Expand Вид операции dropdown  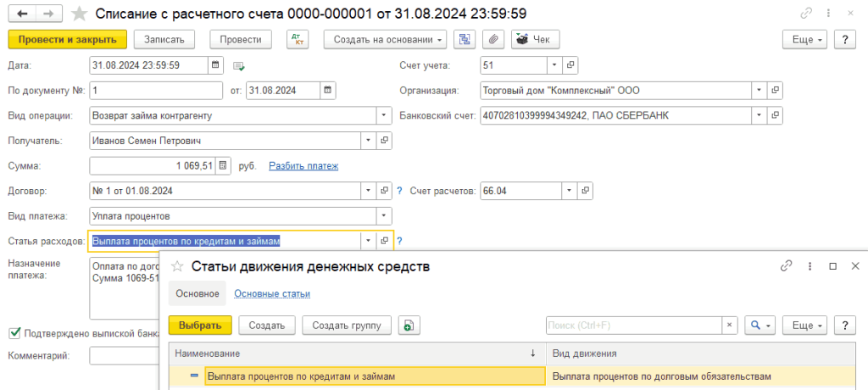click(384, 116)
